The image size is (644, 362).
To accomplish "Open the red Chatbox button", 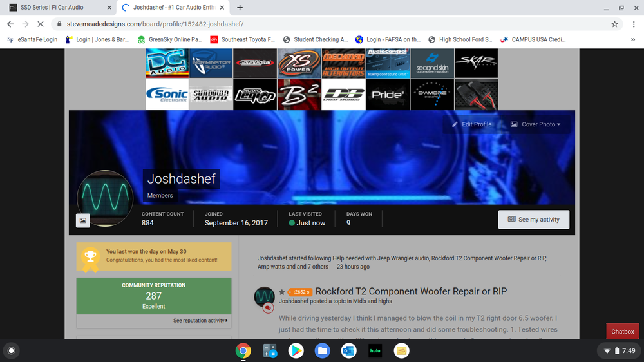I will click(623, 331).
